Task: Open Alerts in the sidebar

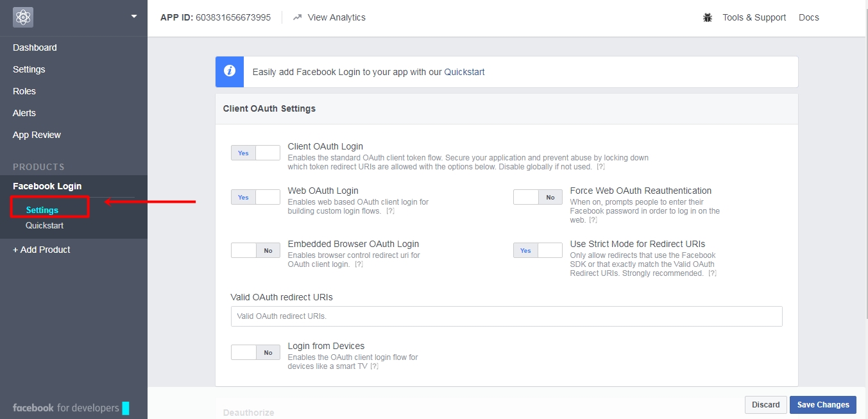Action: tap(24, 113)
